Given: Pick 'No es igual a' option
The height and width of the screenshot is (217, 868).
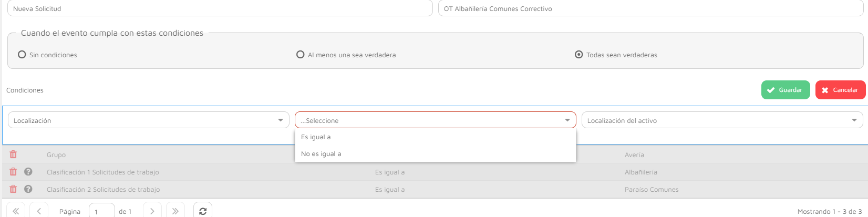Looking at the screenshot, I should (321, 154).
